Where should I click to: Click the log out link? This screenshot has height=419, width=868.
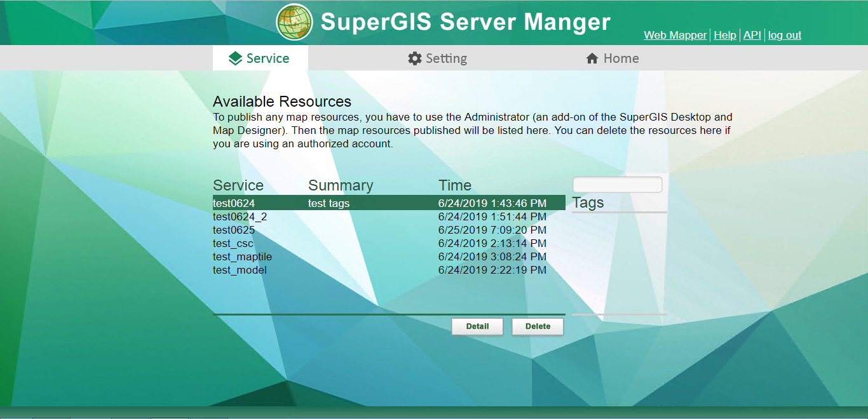(785, 35)
